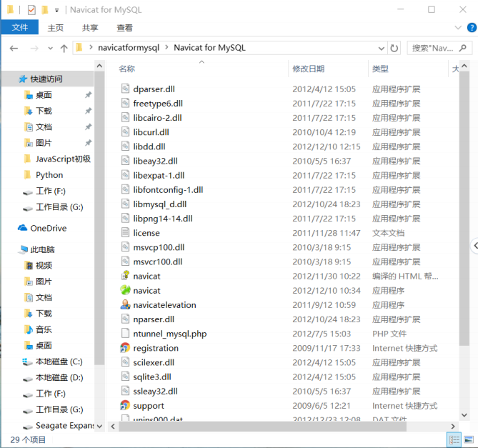Select the libcurl.dll file icon
The image size is (478, 448).
tap(125, 132)
